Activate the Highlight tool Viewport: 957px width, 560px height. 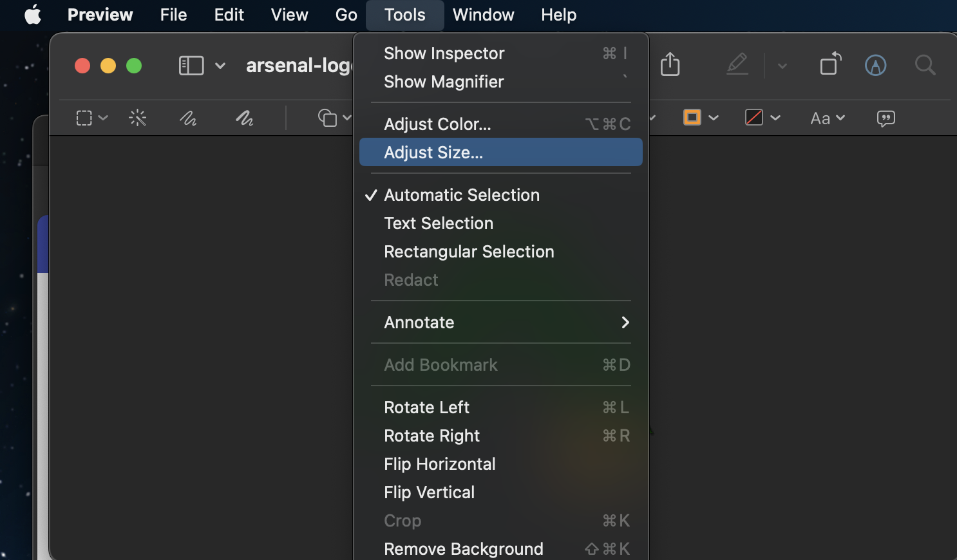click(x=737, y=64)
